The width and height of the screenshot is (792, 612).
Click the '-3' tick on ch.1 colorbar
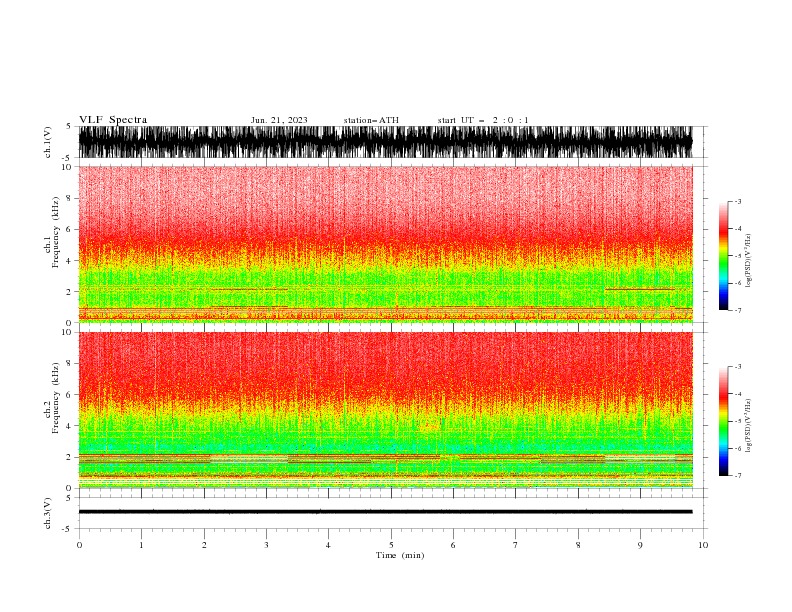pos(738,201)
